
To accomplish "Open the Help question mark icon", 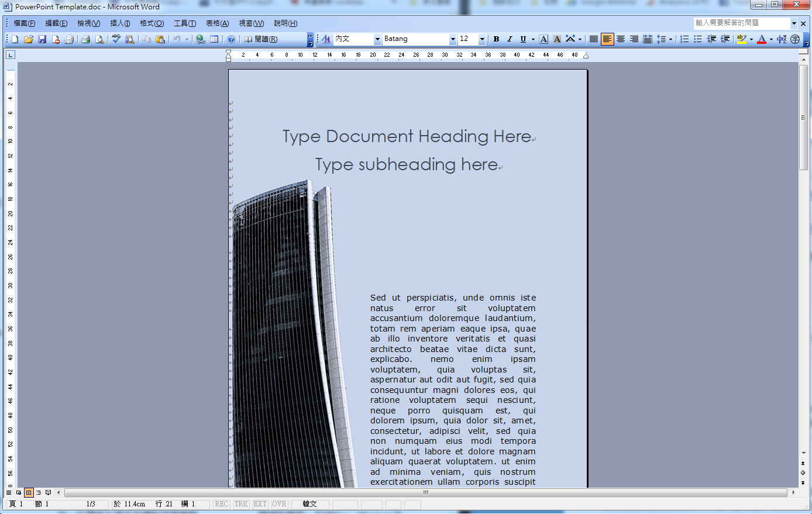I will pyautogui.click(x=231, y=39).
